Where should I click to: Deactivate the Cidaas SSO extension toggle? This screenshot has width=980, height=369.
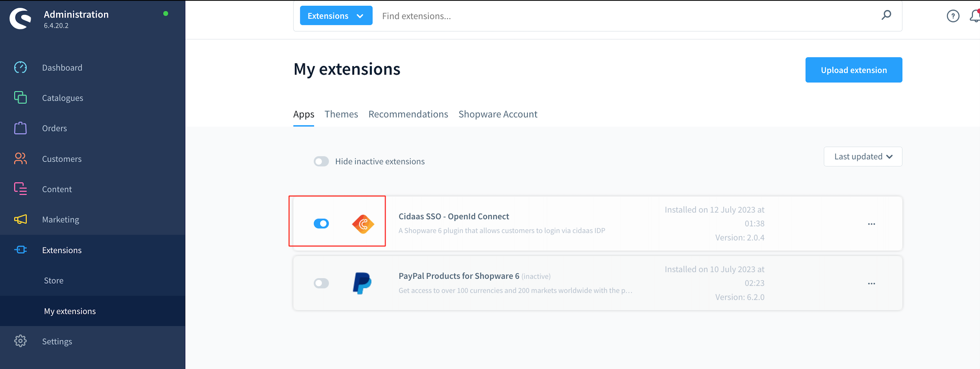(x=321, y=224)
